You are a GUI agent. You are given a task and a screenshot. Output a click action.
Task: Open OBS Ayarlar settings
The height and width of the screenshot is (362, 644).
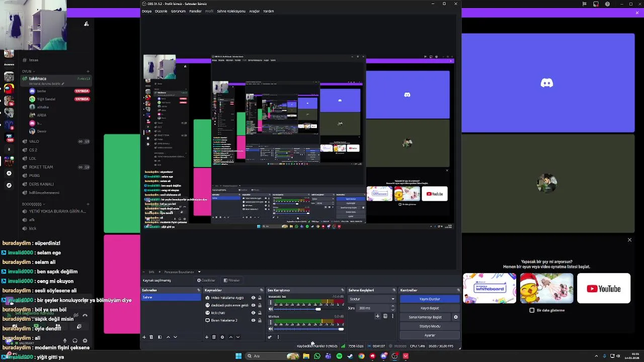[430, 335]
